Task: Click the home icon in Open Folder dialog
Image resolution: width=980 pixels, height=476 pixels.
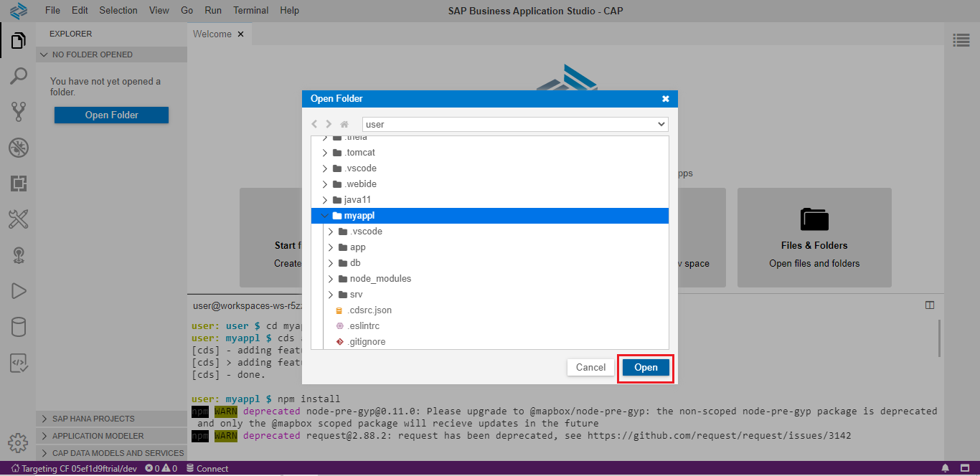Action: pos(344,124)
